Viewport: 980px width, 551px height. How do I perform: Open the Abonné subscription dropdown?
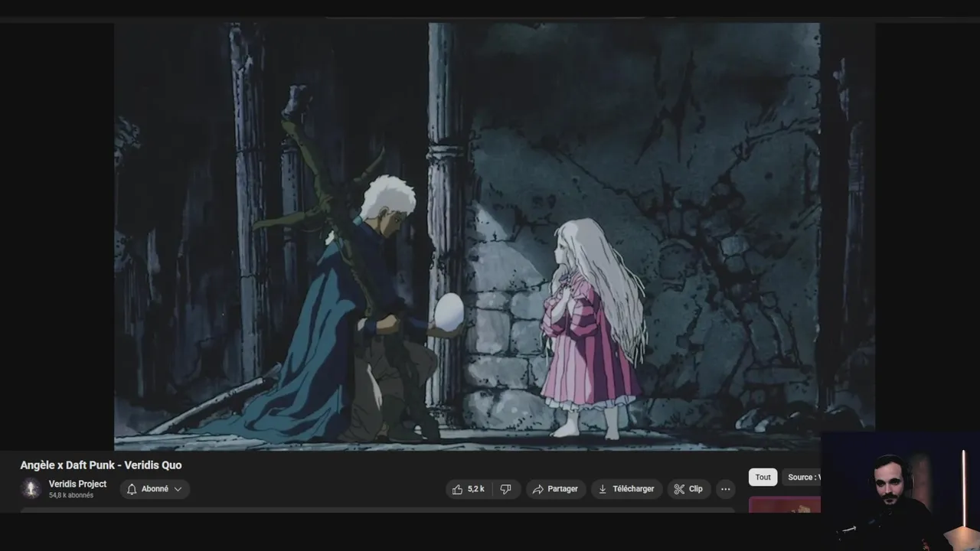point(155,489)
